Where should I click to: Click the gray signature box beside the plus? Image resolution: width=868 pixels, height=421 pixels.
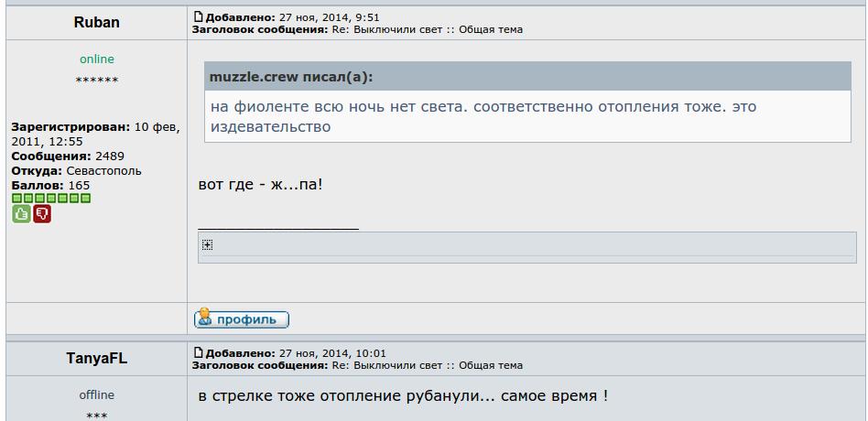click(527, 247)
